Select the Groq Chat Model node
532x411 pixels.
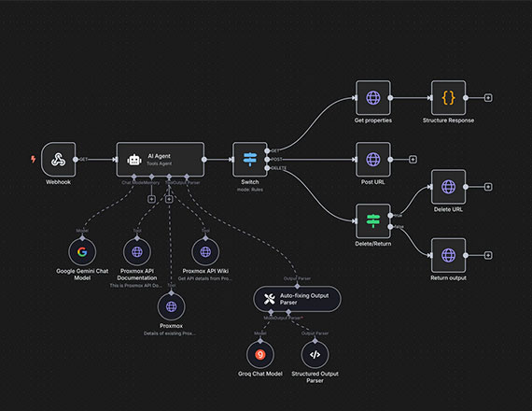tap(260, 355)
